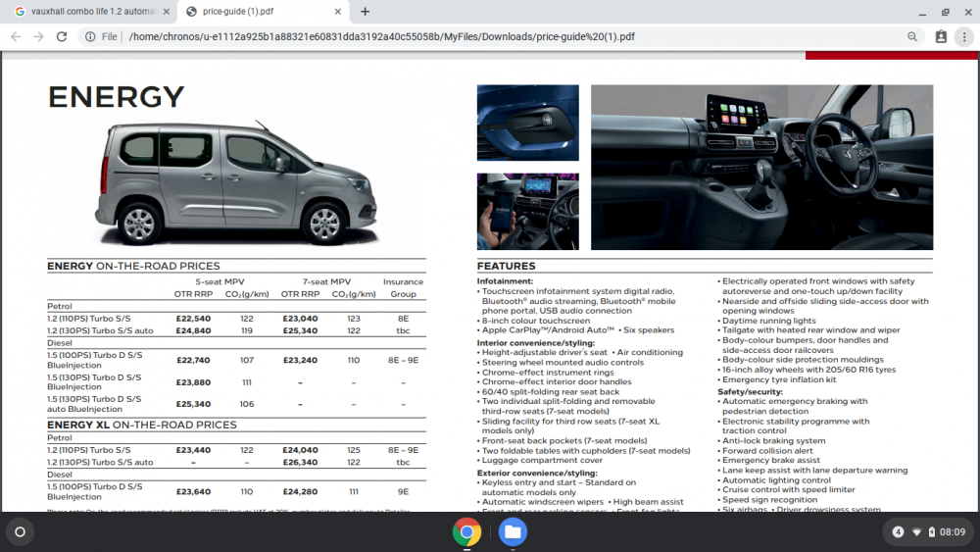980x552 pixels.
Task: Click the 7-seat price £23,040
Action: pyautogui.click(x=300, y=319)
